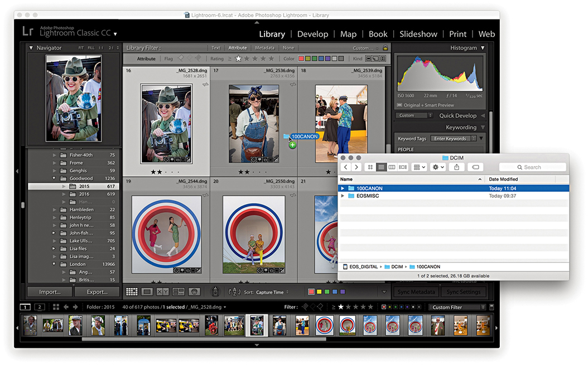Set rating filter to one star

[x=238, y=59]
